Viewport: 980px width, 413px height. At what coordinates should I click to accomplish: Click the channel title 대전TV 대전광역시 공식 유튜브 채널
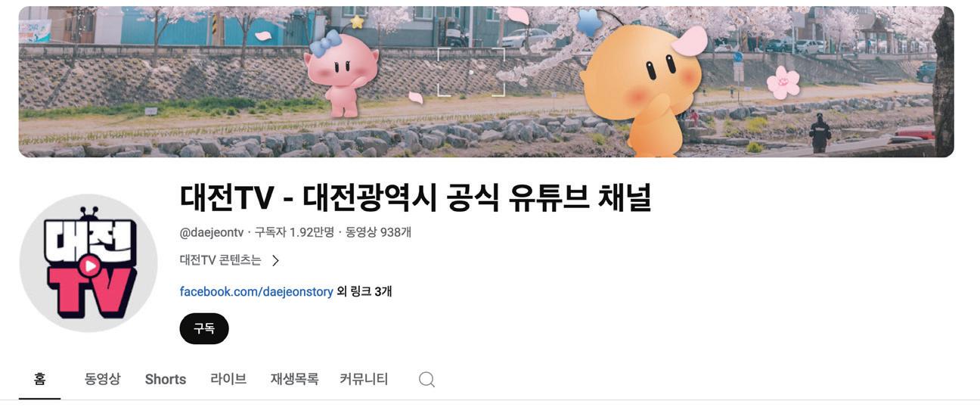(x=416, y=197)
